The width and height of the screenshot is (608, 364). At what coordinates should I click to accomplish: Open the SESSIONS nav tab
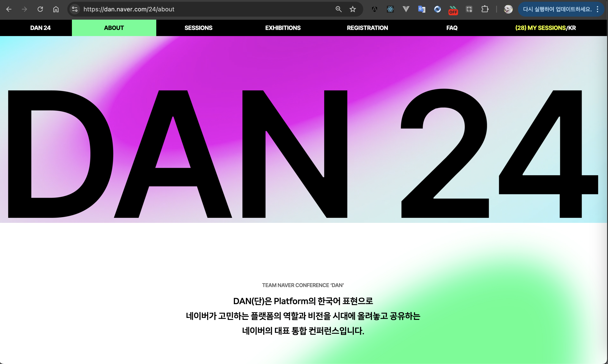[198, 28]
